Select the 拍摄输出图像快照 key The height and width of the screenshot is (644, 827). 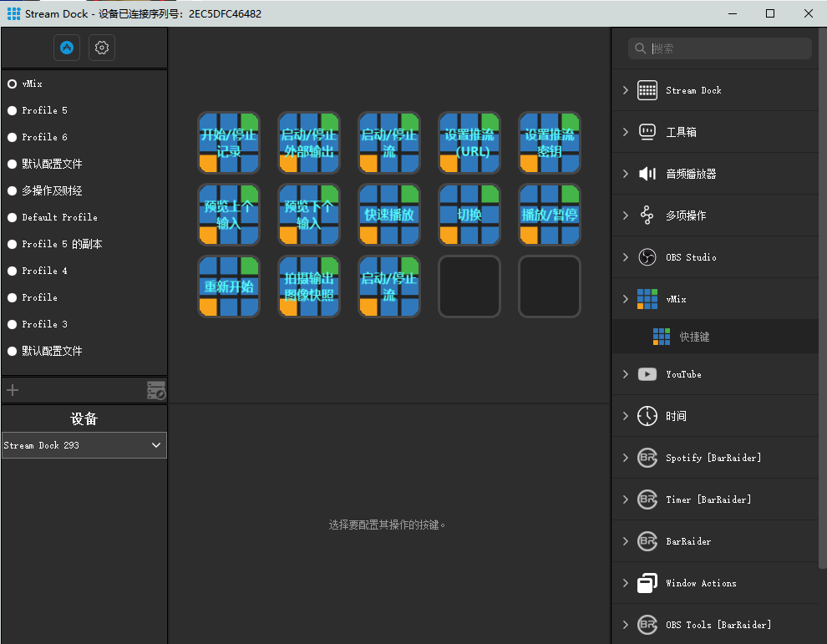pos(309,287)
